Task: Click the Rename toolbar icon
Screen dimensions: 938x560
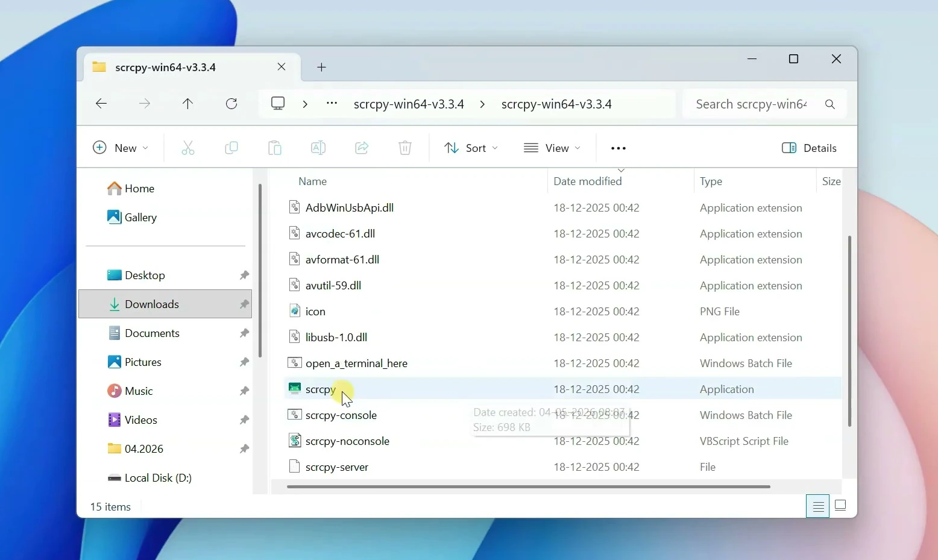Action: (x=318, y=148)
